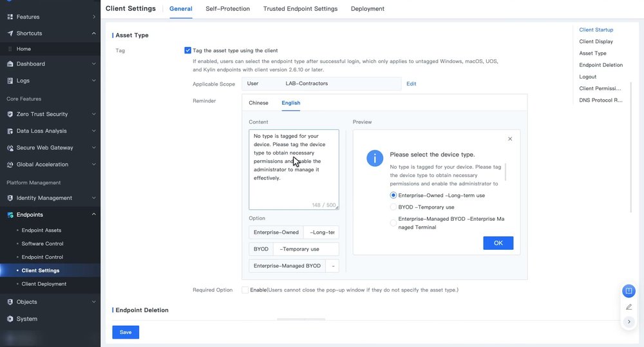Image resolution: width=644 pixels, height=347 pixels.
Task: Jump to Endpoint Deletion anchor link
Action: 601,65
